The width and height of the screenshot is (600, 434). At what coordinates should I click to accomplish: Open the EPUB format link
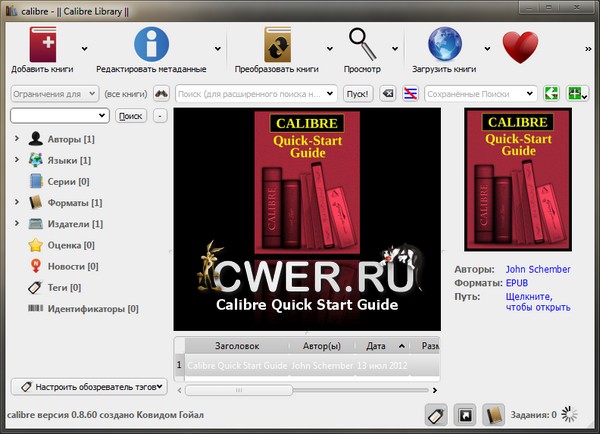(517, 283)
